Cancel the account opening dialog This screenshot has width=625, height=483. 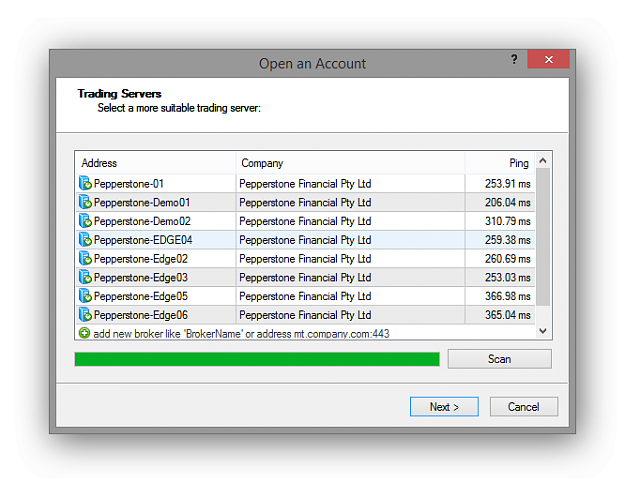(x=523, y=407)
